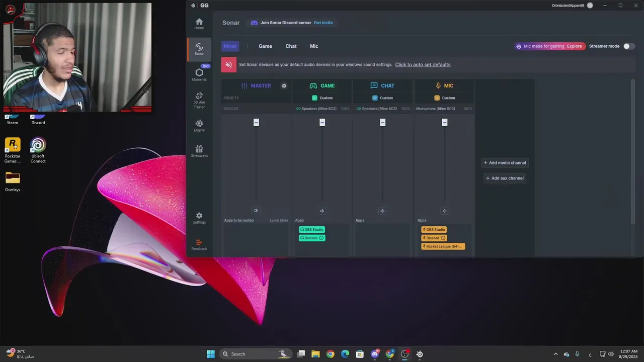Open Microsoft Edge from the taskbar

coord(345,354)
